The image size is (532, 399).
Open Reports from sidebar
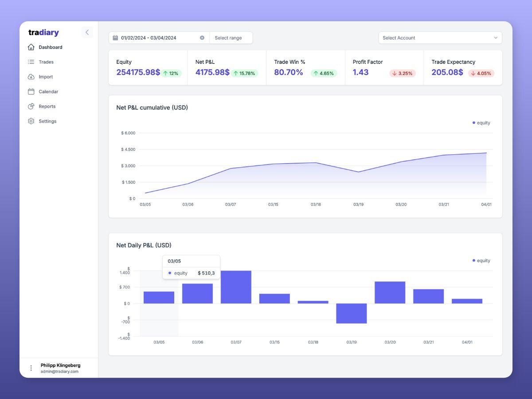coord(47,106)
